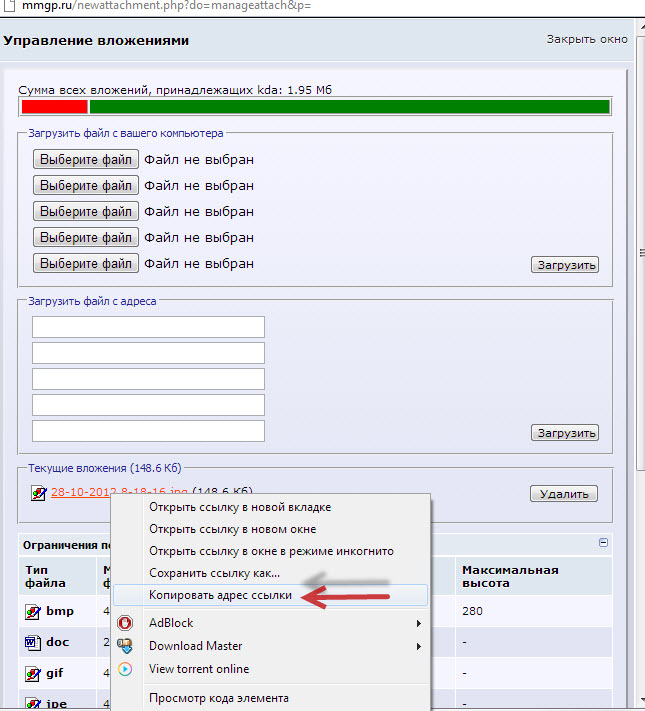Open the Download Master menu entry
This screenshot has height=711, width=645.
tap(271, 646)
